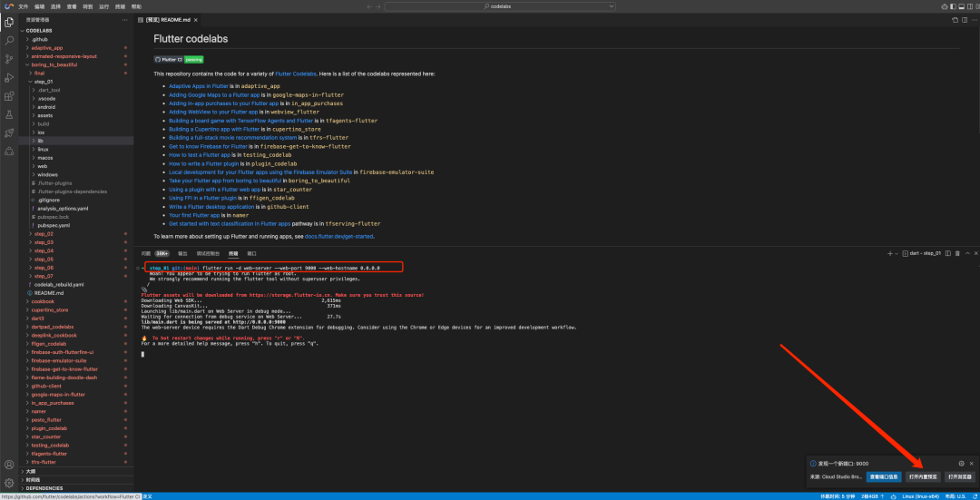Expand the step_02 folder
Image resolution: width=980 pixels, height=500 pixels.
click(75, 234)
